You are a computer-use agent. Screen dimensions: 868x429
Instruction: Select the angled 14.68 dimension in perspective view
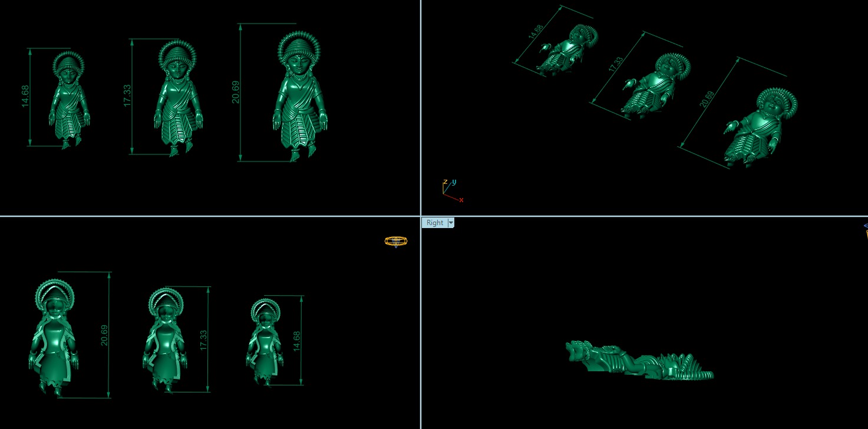click(x=535, y=32)
